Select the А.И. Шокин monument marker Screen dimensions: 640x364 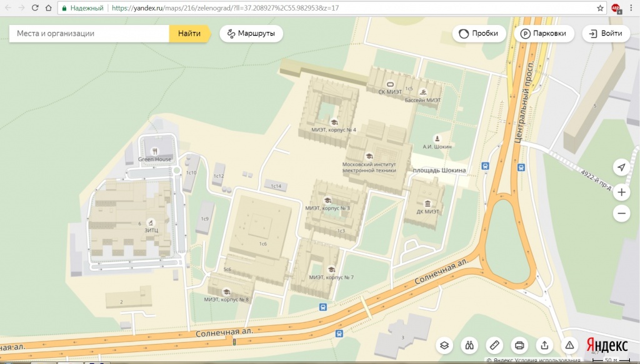pyautogui.click(x=437, y=139)
